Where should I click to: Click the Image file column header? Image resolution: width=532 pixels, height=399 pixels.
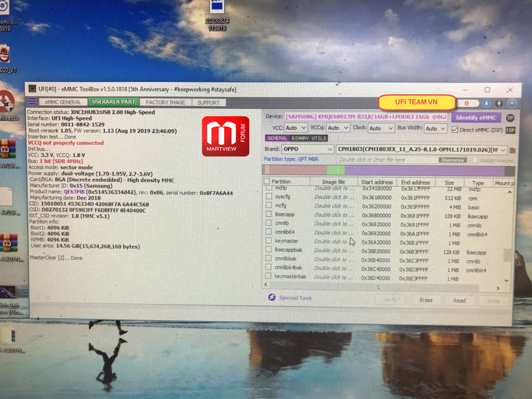click(334, 182)
